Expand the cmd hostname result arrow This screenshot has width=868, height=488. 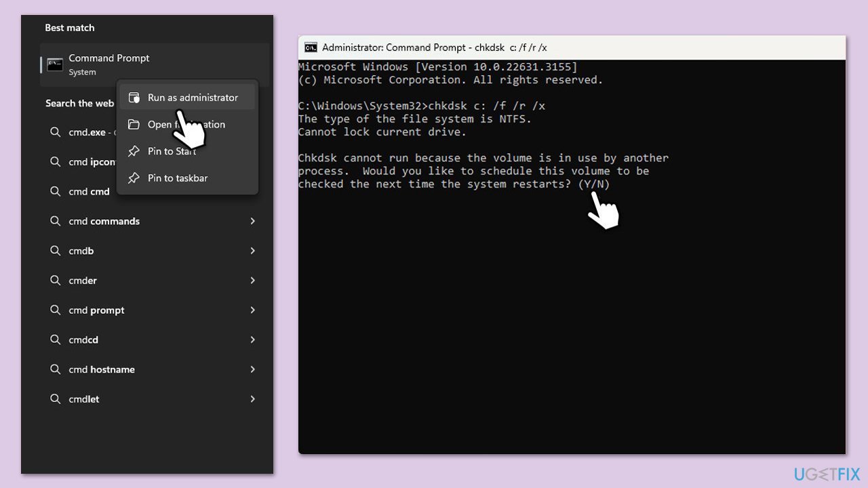pyautogui.click(x=252, y=369)
